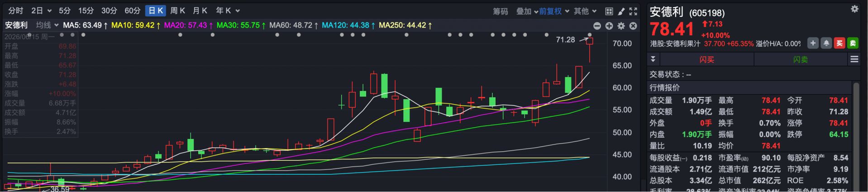Click the 市盈率 90.10 value

click(x=771, y=158)
